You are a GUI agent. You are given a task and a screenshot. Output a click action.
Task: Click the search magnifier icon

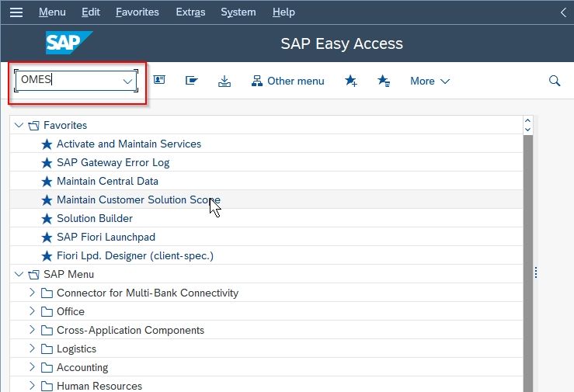(x=555, y=81)
